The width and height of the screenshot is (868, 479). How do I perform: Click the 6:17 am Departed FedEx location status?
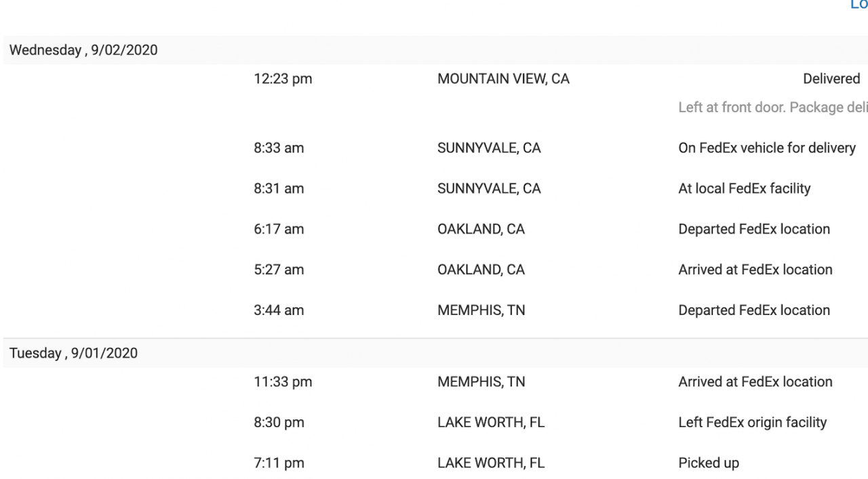[x=754, y=229]
